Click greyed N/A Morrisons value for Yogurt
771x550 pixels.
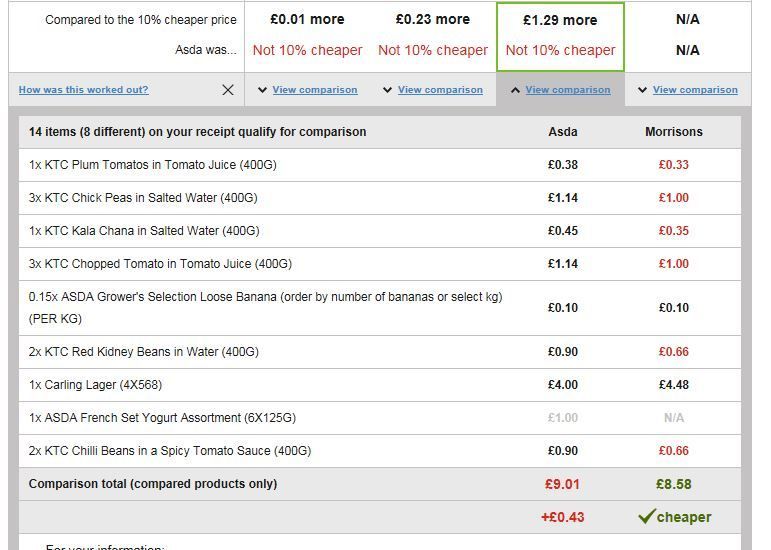(674, 418)
